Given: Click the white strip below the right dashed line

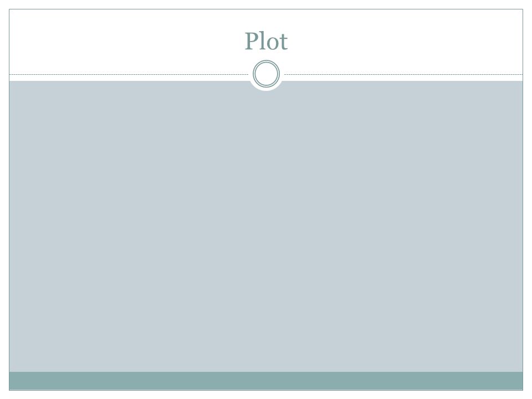Looking at the screenshot, I should (403, 78).
